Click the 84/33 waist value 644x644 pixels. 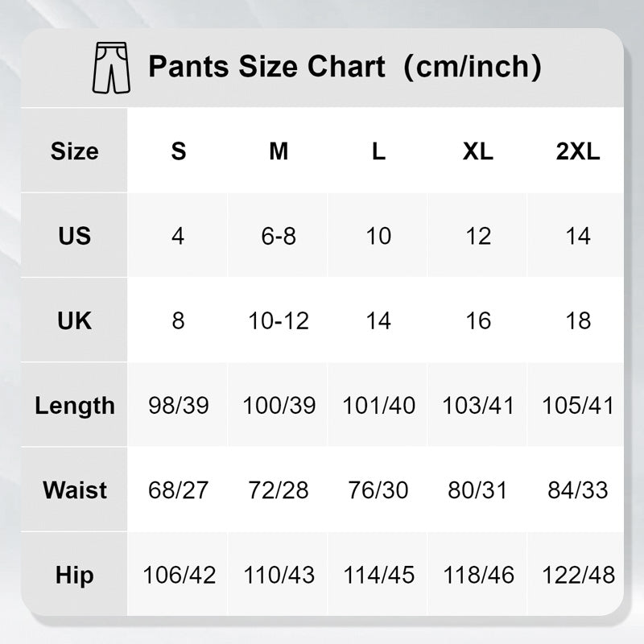[578, 490]
